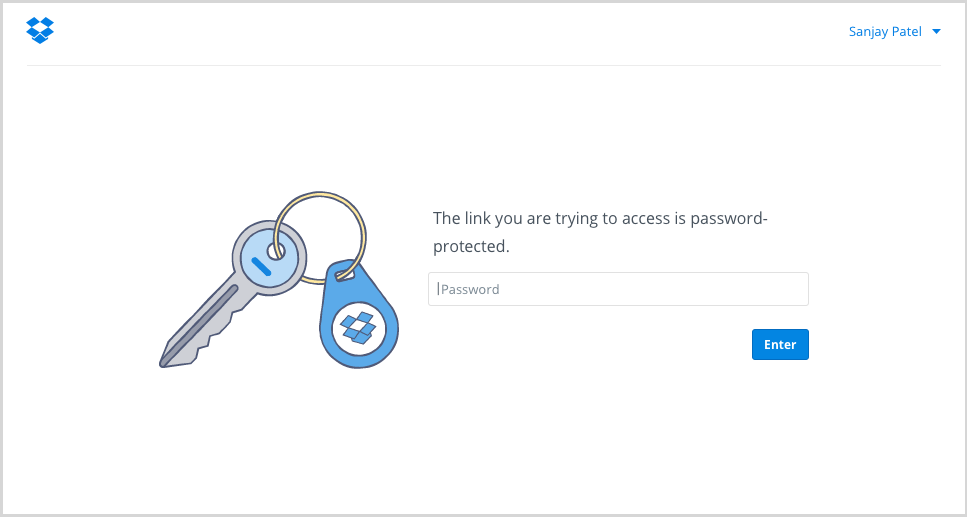Screen dimensions: 967x517
Task: Open the Sanjay Patel account menu
Action: tap(885, 32)
